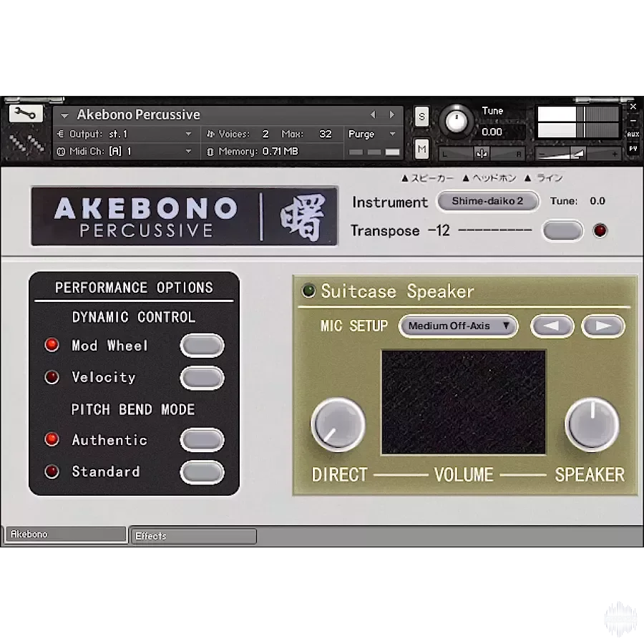Enable Velocity dynamic control button
This screenshot has width=644, height=644.
pos(202,378)
